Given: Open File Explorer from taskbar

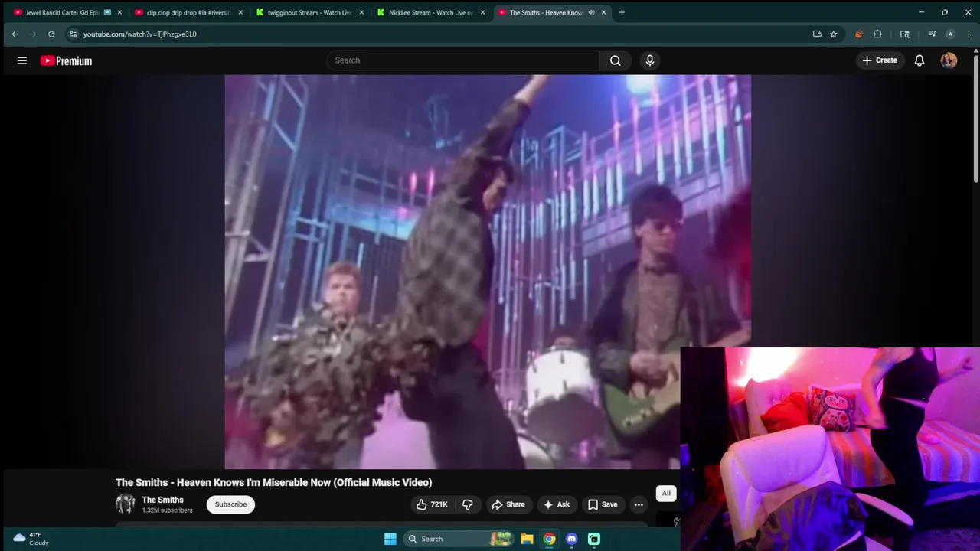Looking at the screenshot, I should click(527, 539).
